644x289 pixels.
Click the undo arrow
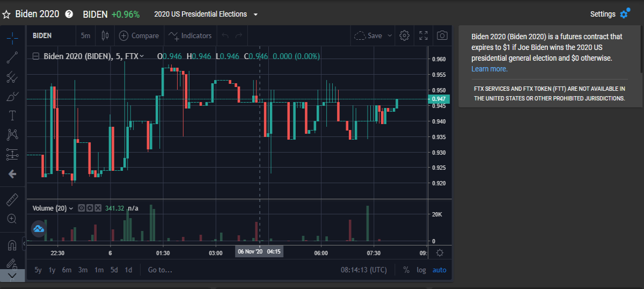point(225,35)
